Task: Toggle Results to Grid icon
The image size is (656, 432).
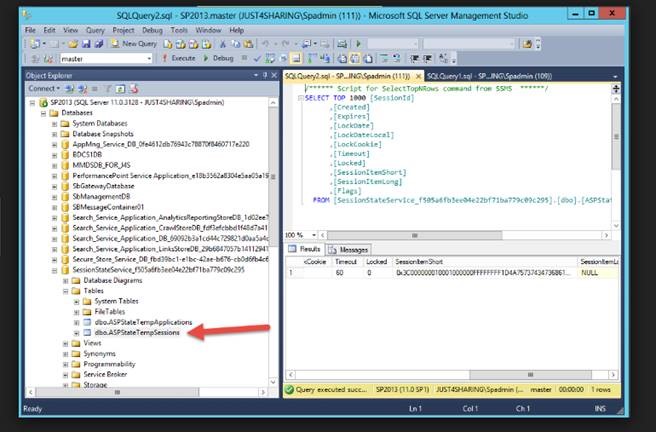Action: [355, 59]
